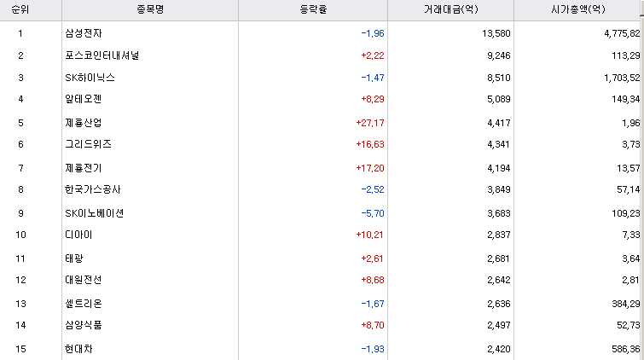Click trading value 8,510

click(x=499, y=78)
